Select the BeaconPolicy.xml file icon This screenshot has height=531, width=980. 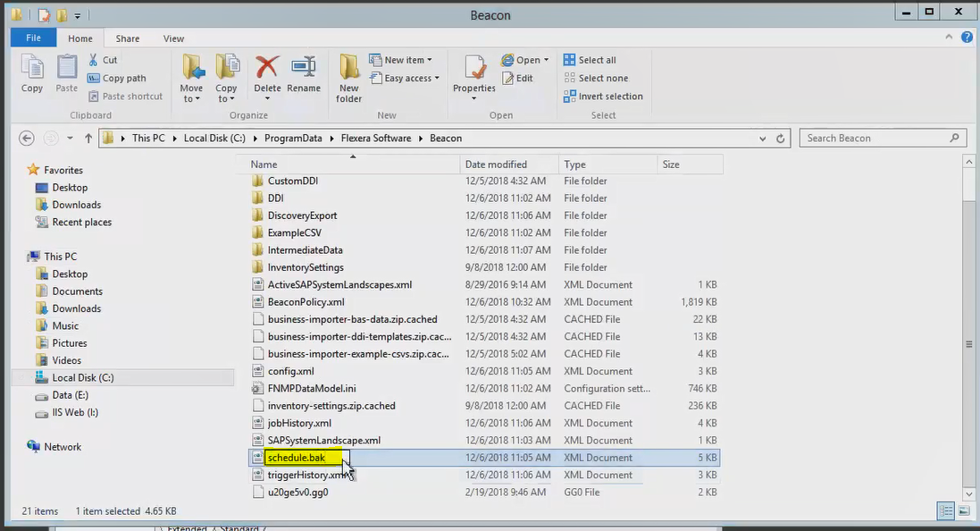(257, 302)
